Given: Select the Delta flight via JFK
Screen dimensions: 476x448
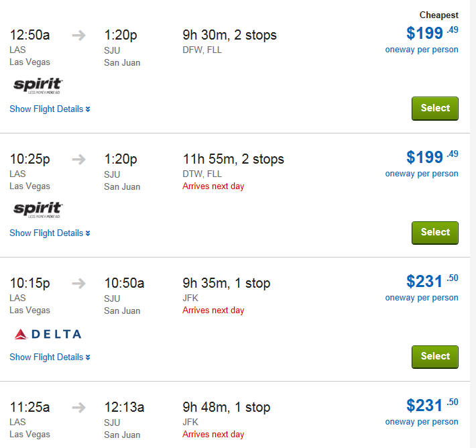Looking at the screenshot, I should click(435, 357).
